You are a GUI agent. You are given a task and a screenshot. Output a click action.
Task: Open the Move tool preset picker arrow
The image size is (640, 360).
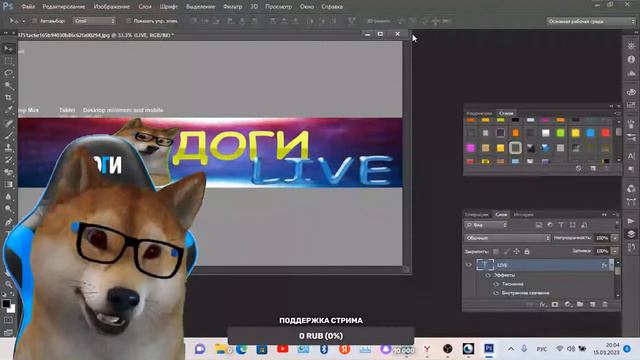point(24,21)
